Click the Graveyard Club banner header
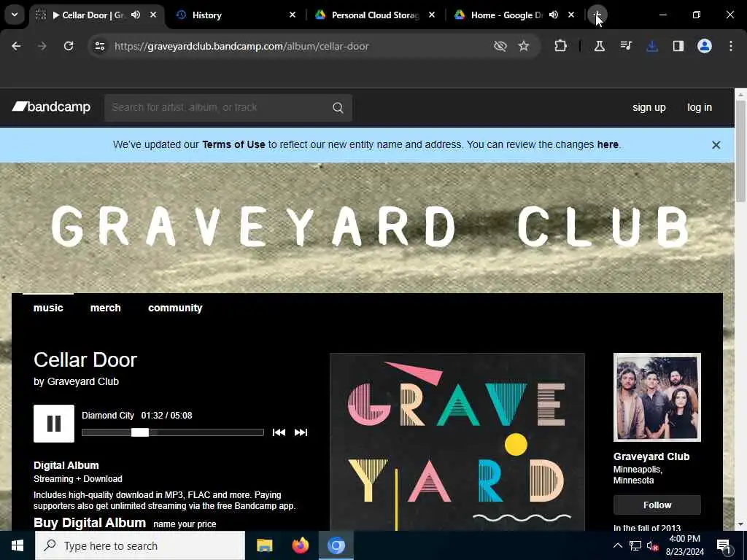The image size is (747, 560). coord(369,227)
